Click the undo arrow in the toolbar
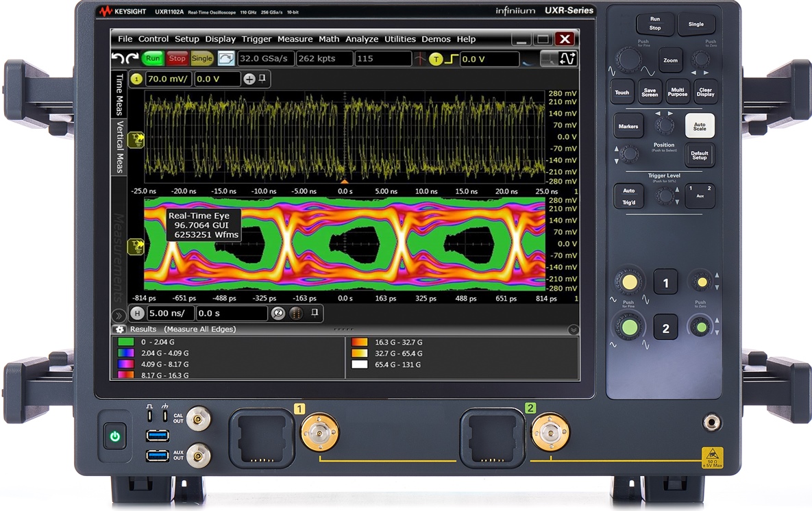The image size is (812, 511). click(117, 59)
